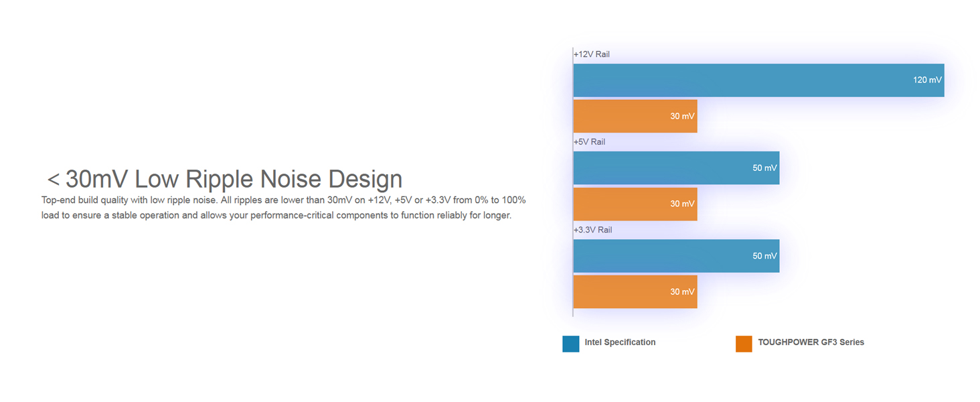Viewport: 980px width, 402px height.
Task: Click the +5V Rail label
Action: click(589, 142)
